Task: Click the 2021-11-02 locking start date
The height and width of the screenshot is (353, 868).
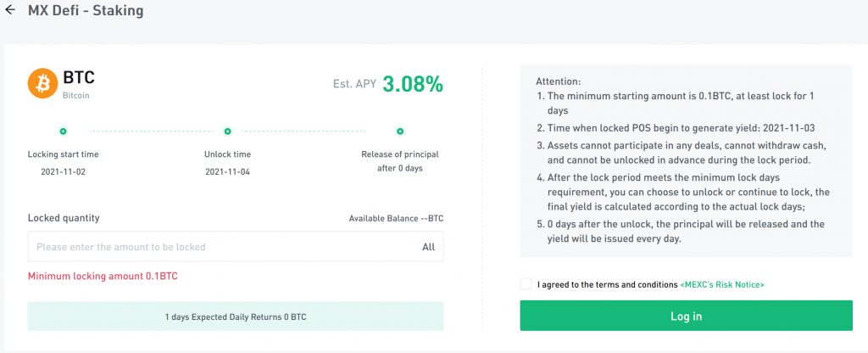Action: coord(63,171)
